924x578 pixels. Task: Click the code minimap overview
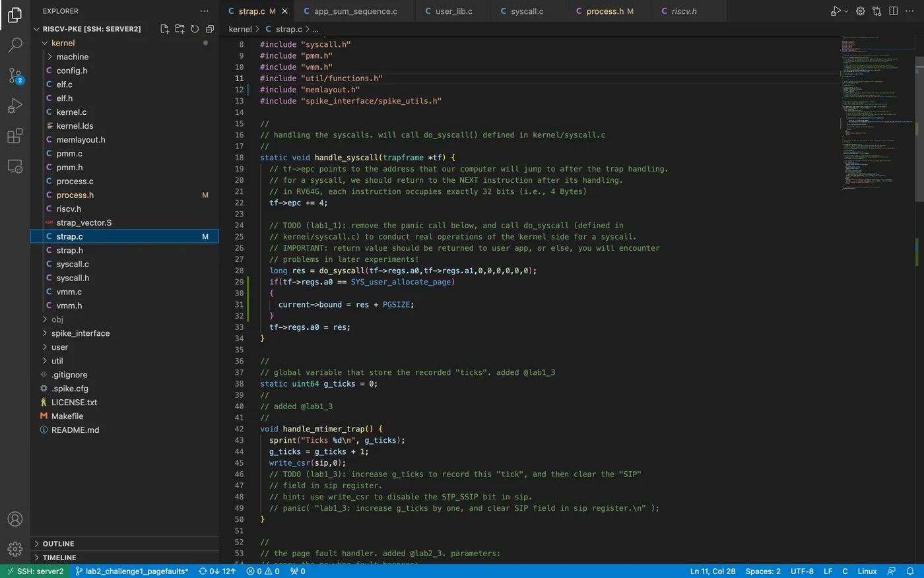(x=878, y=112)
